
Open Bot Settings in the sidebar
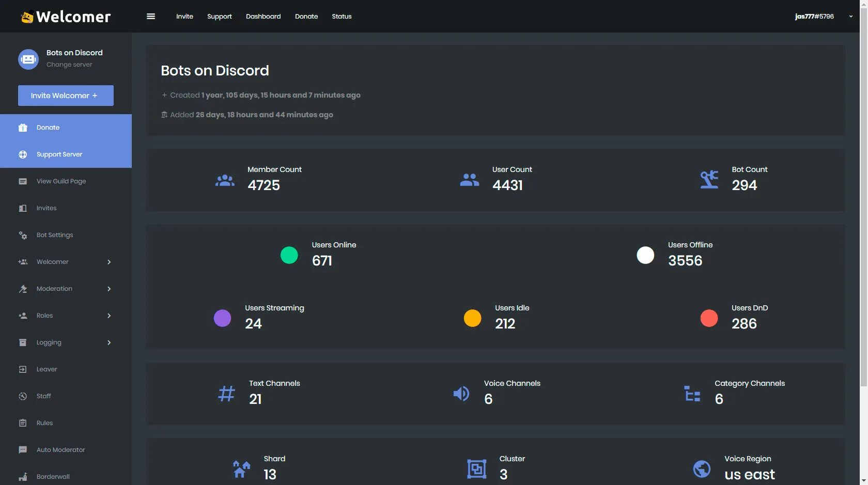66,235
